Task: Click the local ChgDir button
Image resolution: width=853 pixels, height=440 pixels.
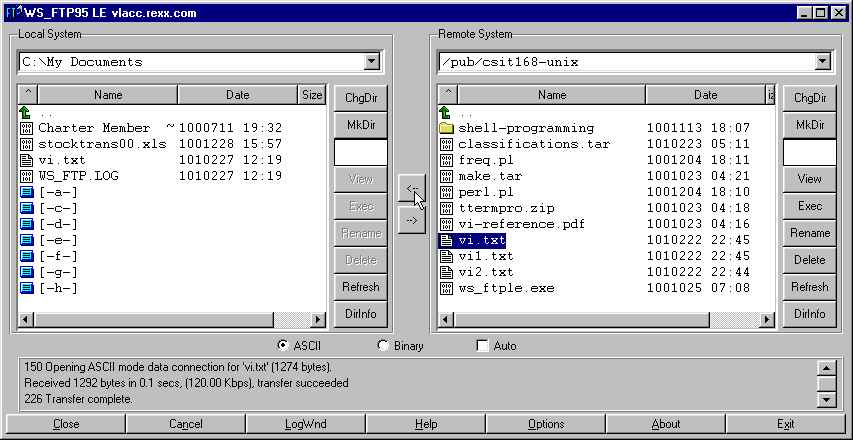Action: click(x=361, y=98)
